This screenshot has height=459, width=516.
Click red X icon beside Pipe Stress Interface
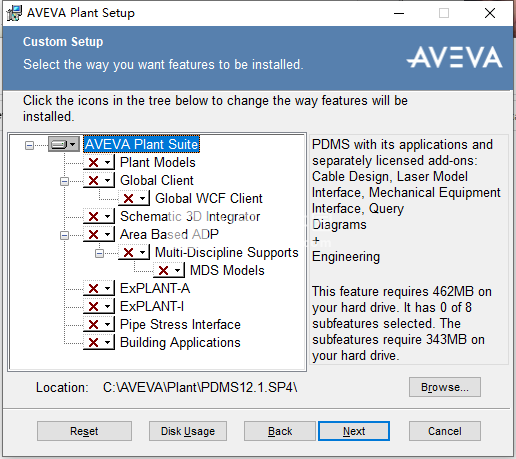click(93, 325)
